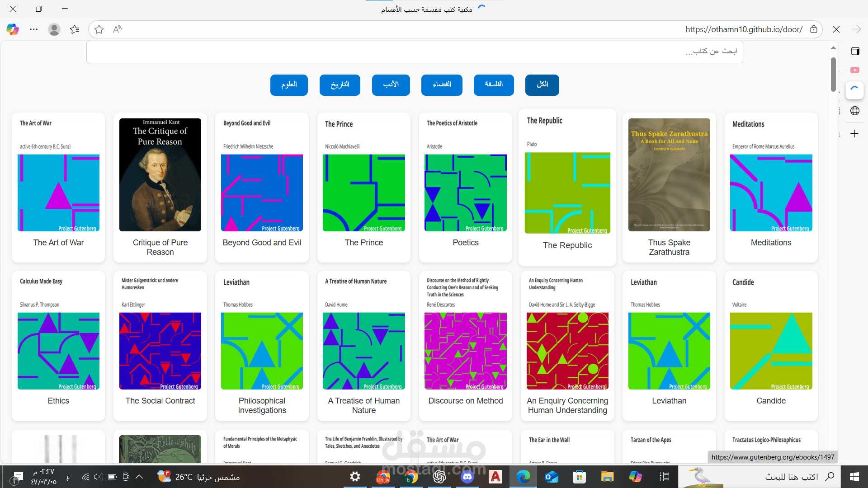Add this page to favorites star
Screen dimensions: 868x488
99,29
